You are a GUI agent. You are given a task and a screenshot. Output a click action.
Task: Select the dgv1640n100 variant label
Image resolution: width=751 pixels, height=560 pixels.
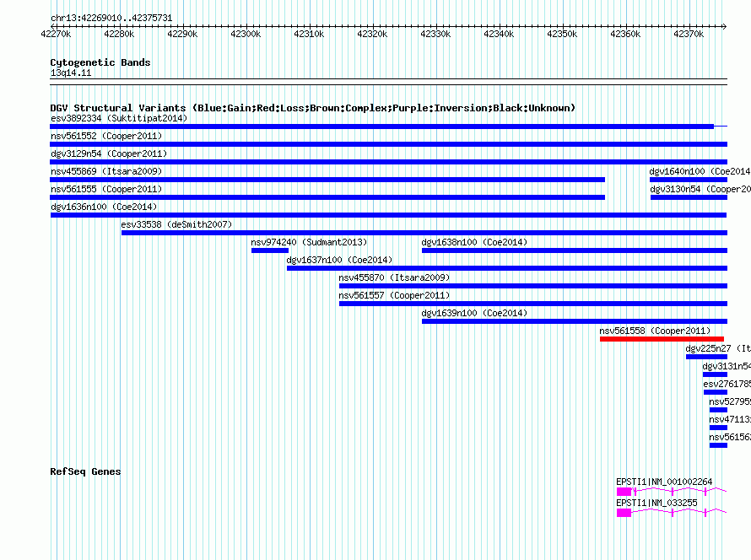click(700, 171)
